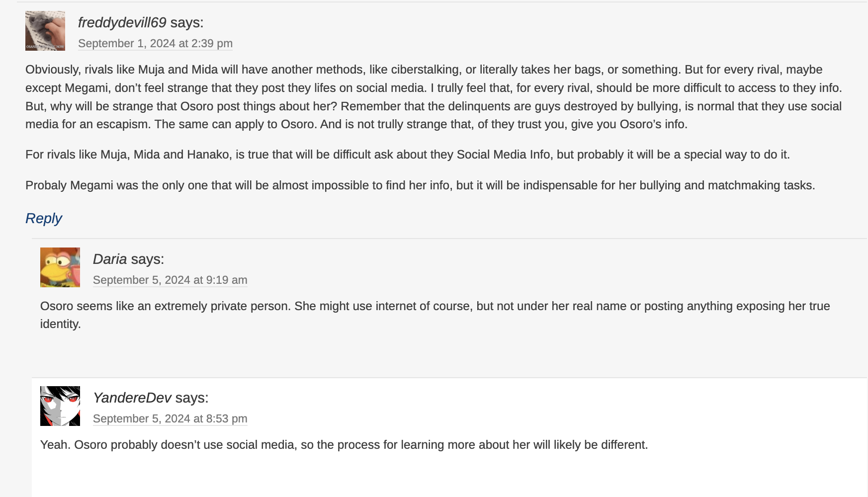Screen dimensions: 868x497
Task: Click YandereDev's reply starting "Yeah. Osoro probably"
Action: [344, 445]
